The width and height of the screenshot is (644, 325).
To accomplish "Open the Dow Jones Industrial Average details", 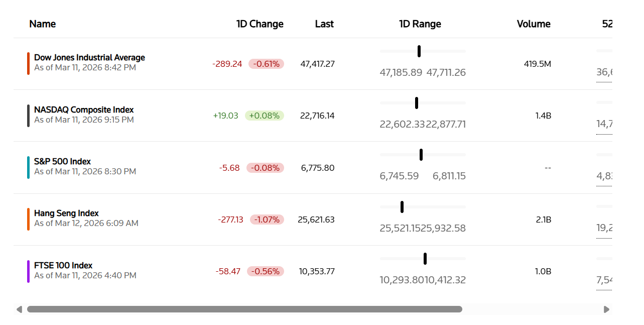I will click(x=89, y=57).
